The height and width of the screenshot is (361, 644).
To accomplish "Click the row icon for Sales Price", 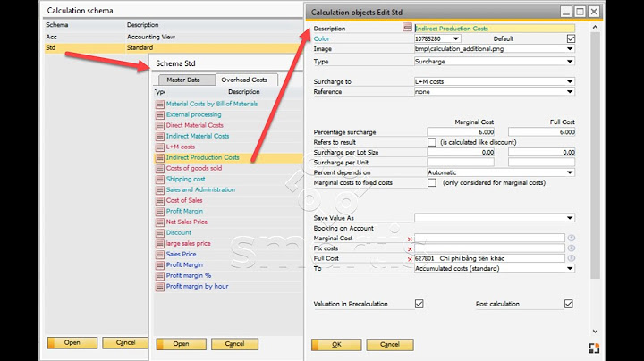I will (x=160, y=255).
